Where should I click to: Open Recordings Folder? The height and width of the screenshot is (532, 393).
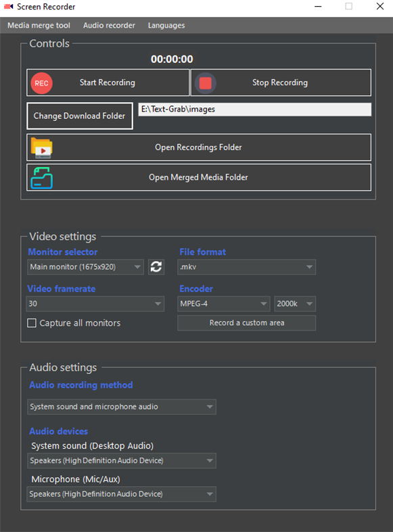(x=199, y=147)
